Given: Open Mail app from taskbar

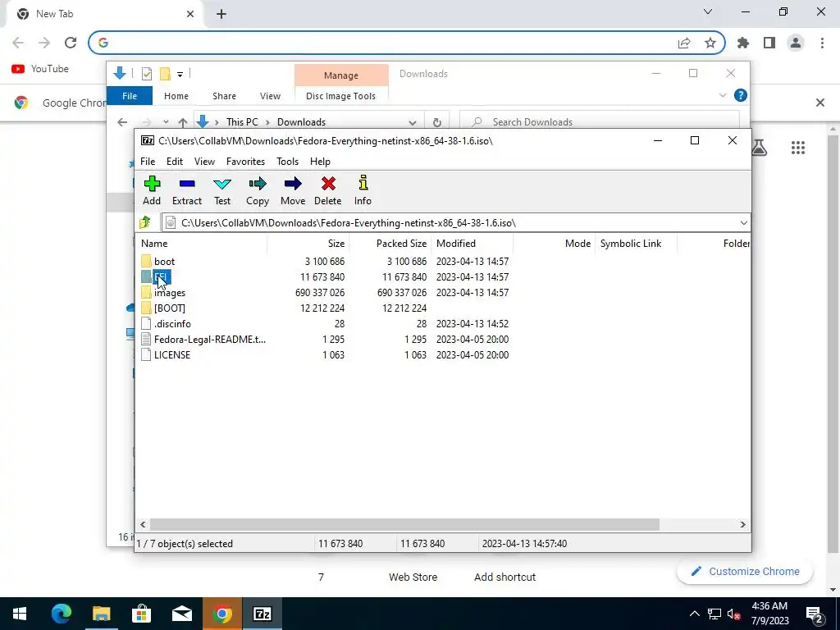Looking at the screenshot, I should (x=182, y=614).
